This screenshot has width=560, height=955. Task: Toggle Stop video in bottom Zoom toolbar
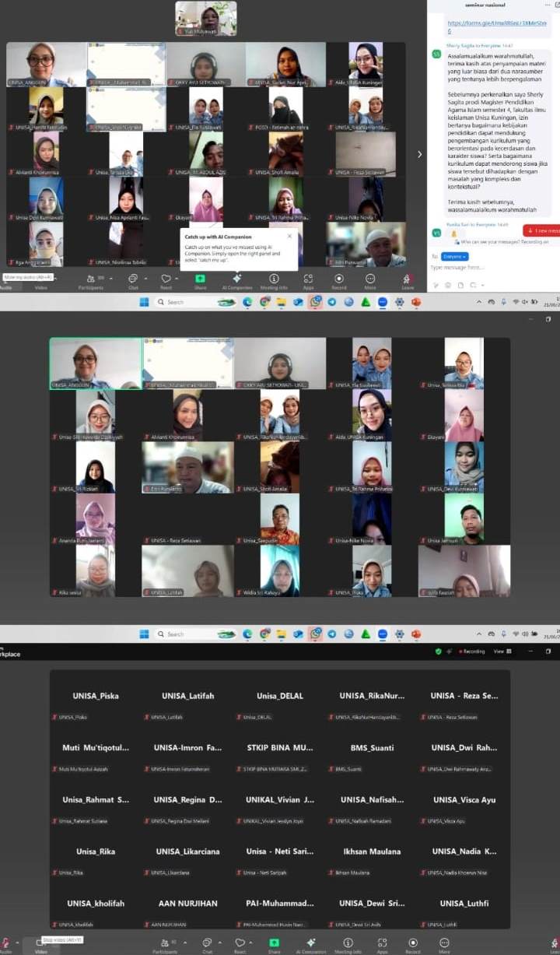(x=40, y=944)
